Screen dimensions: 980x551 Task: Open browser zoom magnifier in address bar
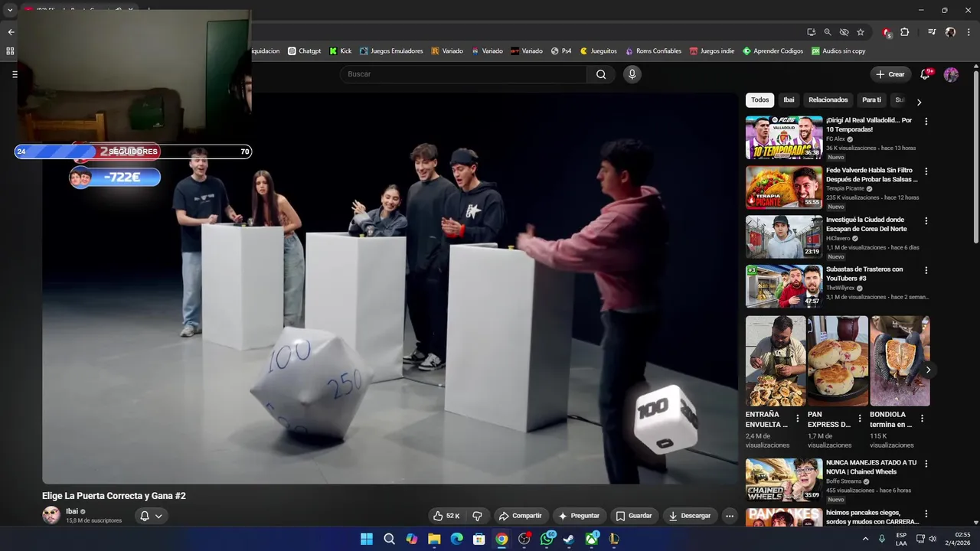click(828, 32)
